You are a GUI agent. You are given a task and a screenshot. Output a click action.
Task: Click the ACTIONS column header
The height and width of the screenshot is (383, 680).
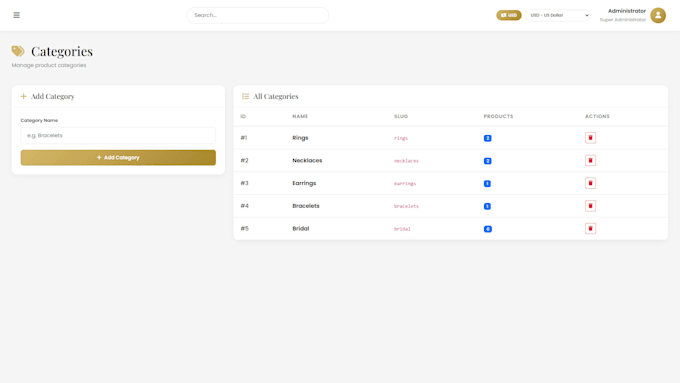[597, 116]
